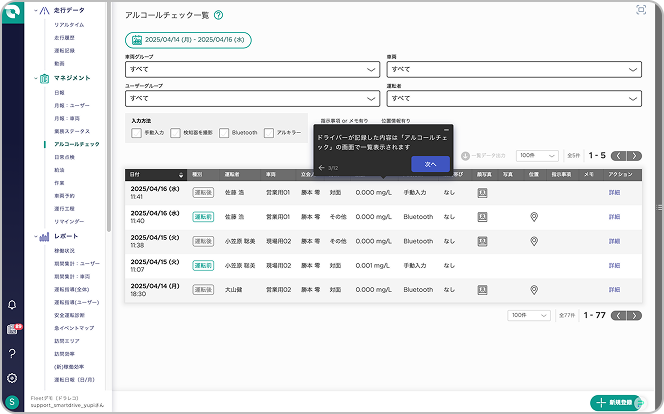Click support_smartdrive account name text
Viewport: 664px width, 414px height.
click(67, 406)
